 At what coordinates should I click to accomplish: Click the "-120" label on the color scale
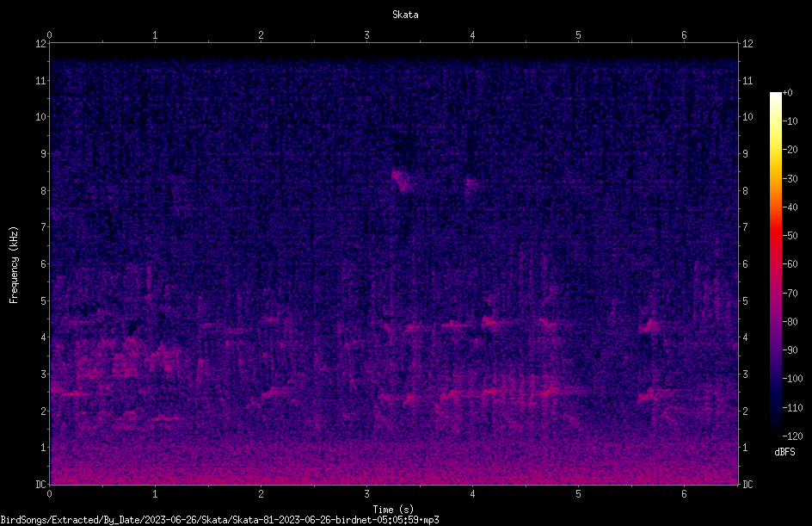(792, 436)
